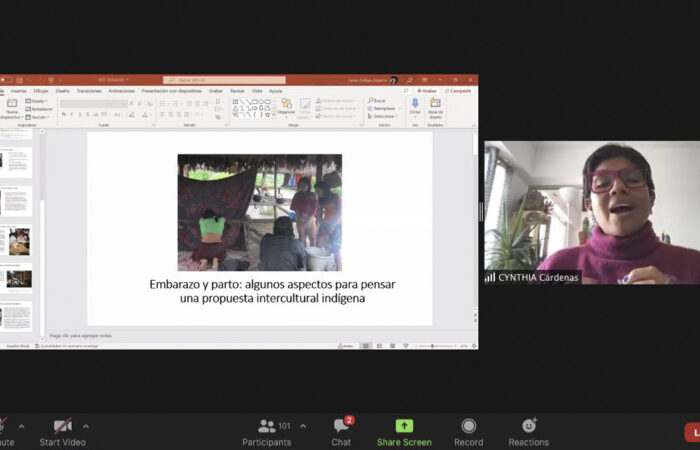Viewport: 700px width, 450px height.
Task: Open the Chat panel
Action: [x=341, y=433]
